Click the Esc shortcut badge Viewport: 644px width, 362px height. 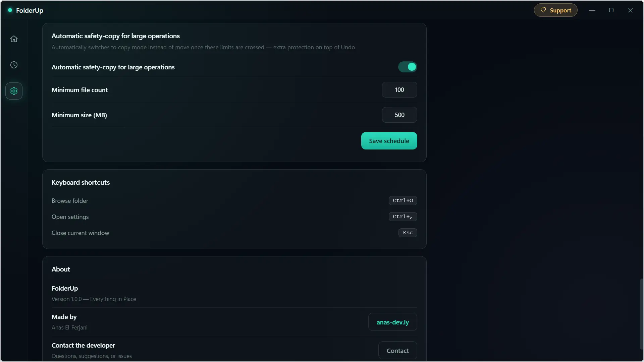pyautogui.click(x=408, y=233)
